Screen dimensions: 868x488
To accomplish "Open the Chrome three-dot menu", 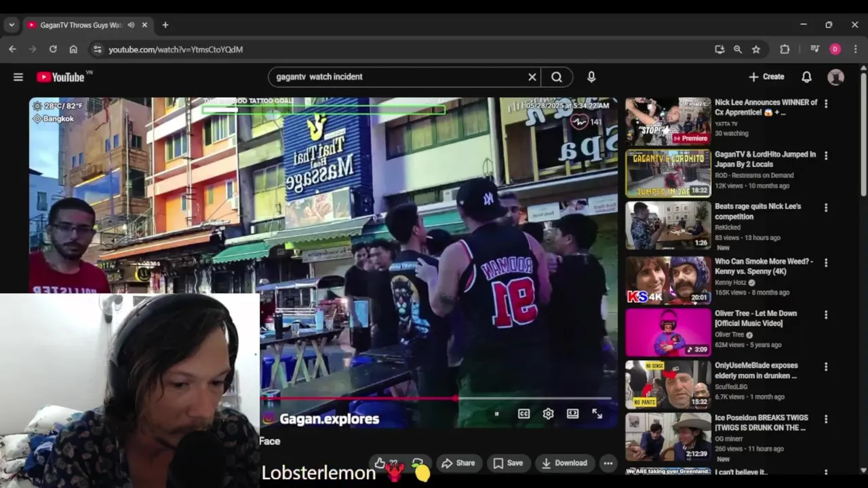I will point(855,49).
